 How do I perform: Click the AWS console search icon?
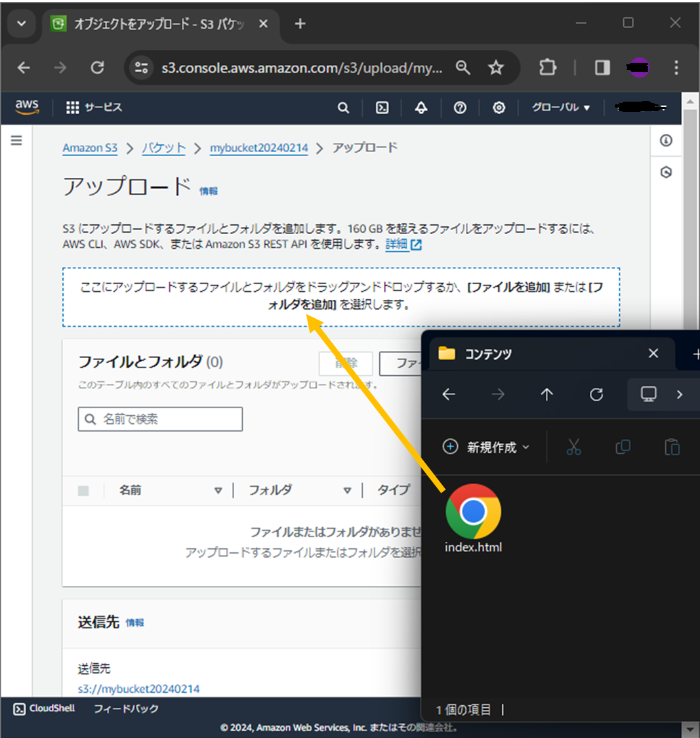click(x=344, y=108)
